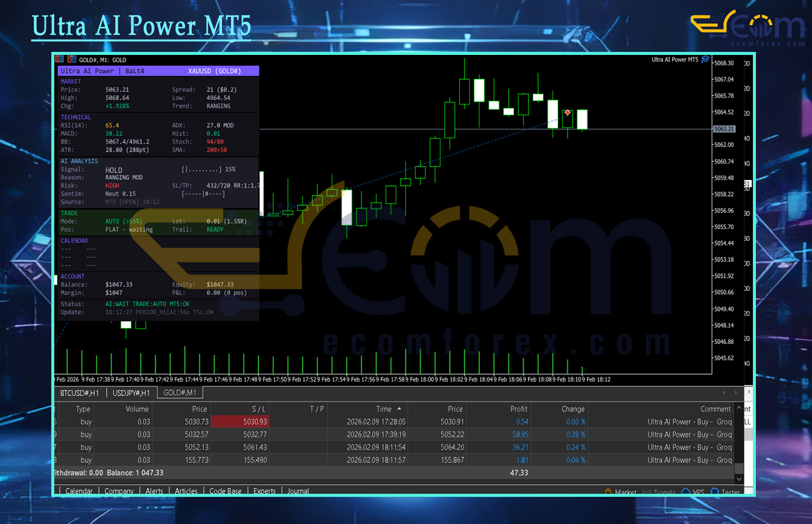Open the Journal tab in the Toolbox
The image size is (812, 524).
[x=298, y=491]
